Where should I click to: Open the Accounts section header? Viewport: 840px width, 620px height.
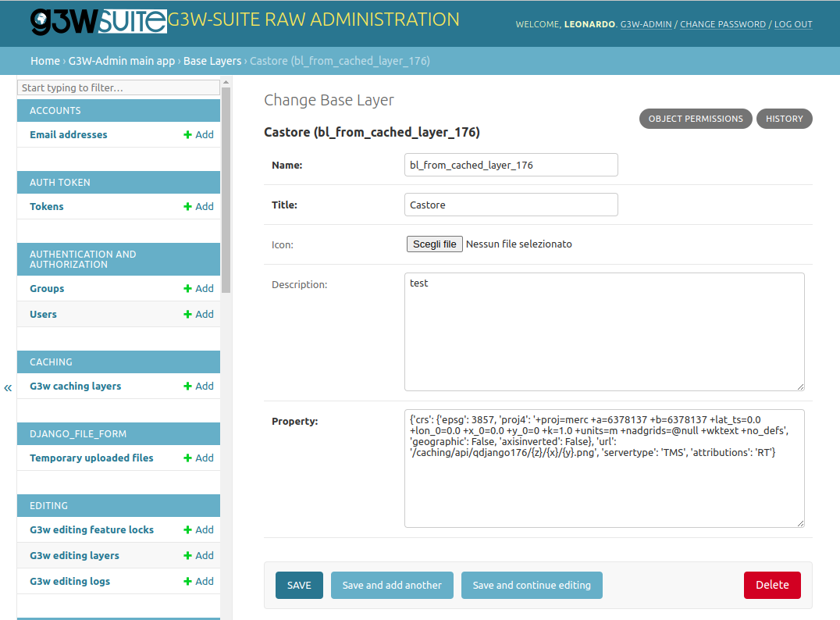click(119, 110)
